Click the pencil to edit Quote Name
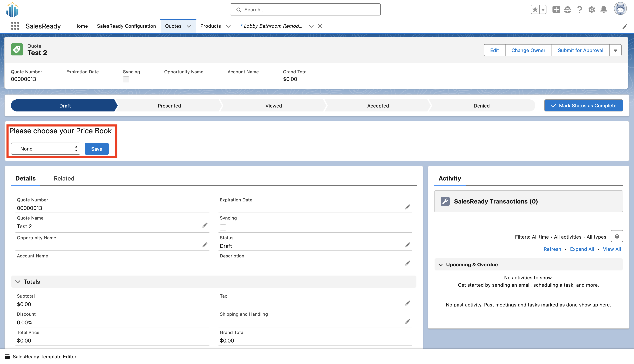This screenshot has width=634, height=364. click(x=205, y=226)
